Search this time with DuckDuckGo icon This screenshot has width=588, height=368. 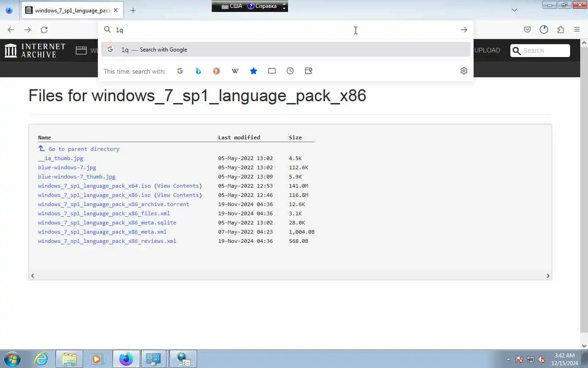(217, 71)
